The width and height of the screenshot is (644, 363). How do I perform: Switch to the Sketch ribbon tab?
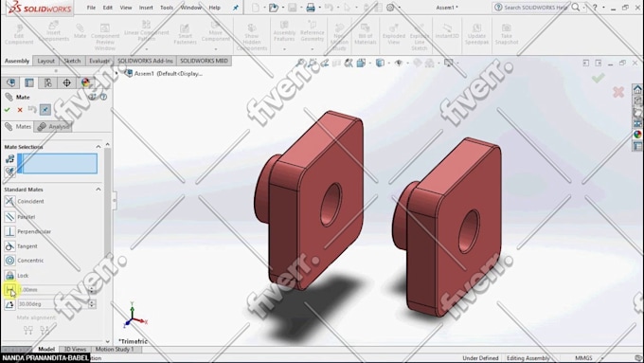pyautogui.click(x=72, y=61)
